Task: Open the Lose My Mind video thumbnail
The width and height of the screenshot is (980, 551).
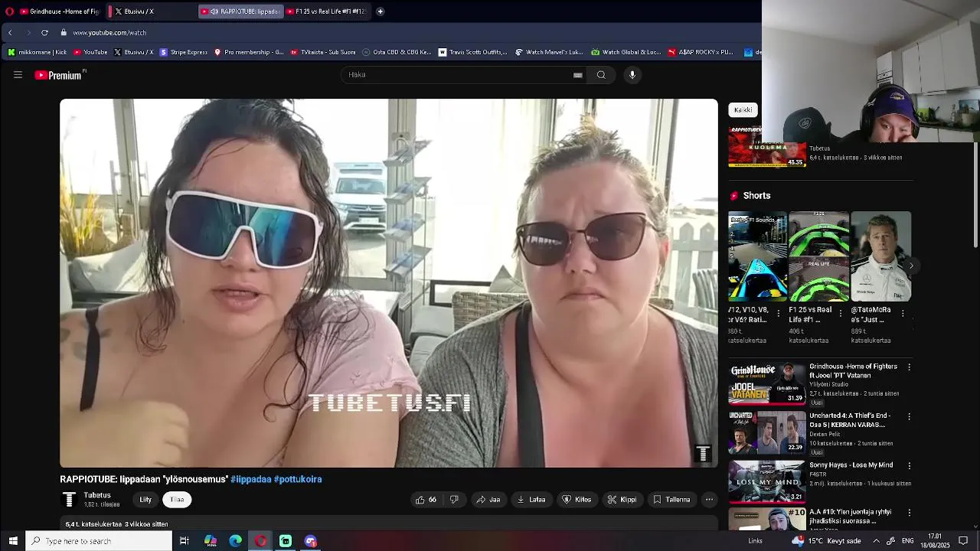Action: (x=766, y=481)
